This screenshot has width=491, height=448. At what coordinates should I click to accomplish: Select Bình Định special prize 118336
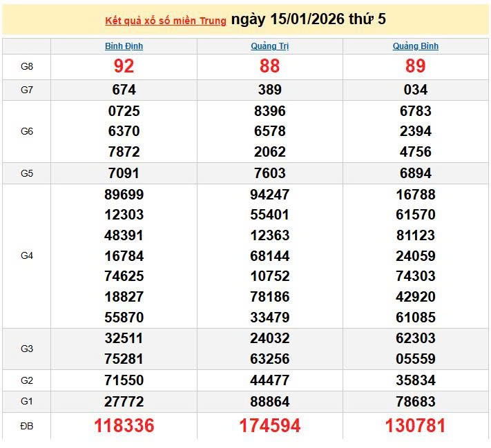[x=124, y=426]
